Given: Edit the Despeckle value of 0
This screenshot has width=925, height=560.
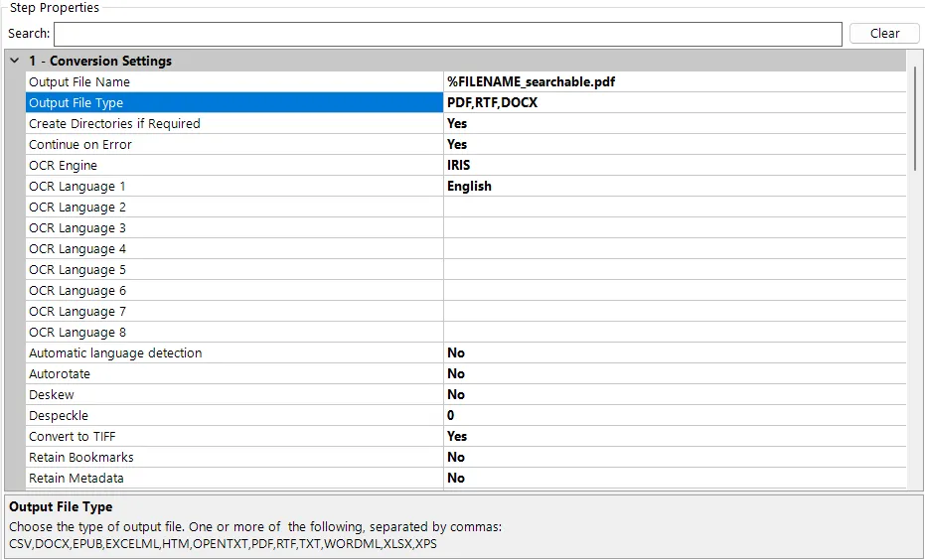Looking at the screenshot, I should 675,416.
